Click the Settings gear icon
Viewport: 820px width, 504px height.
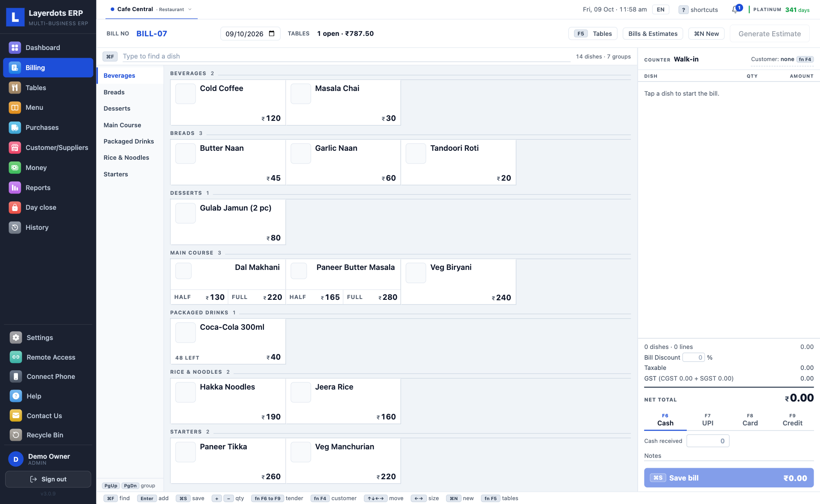click(16, 337)
